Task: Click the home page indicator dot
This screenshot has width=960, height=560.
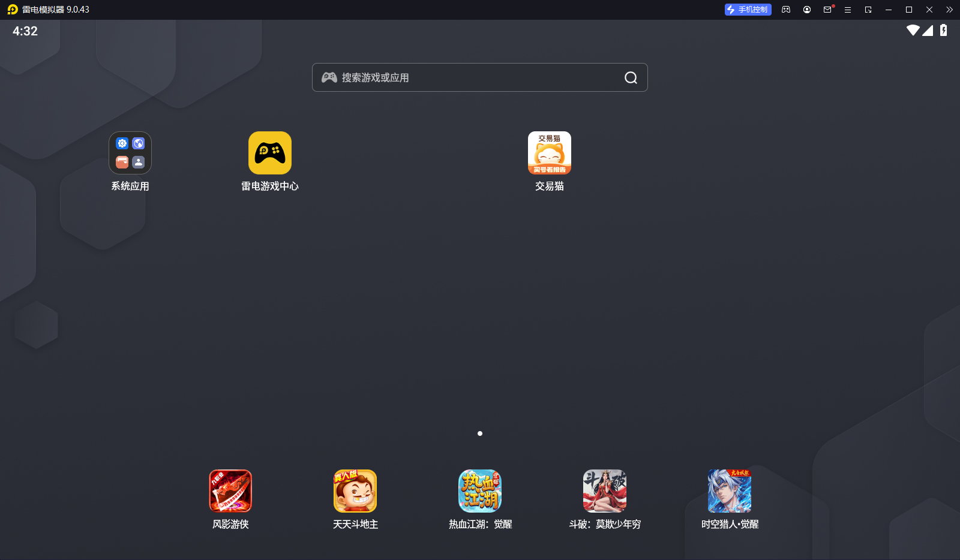Action: (x=480, y=433)
